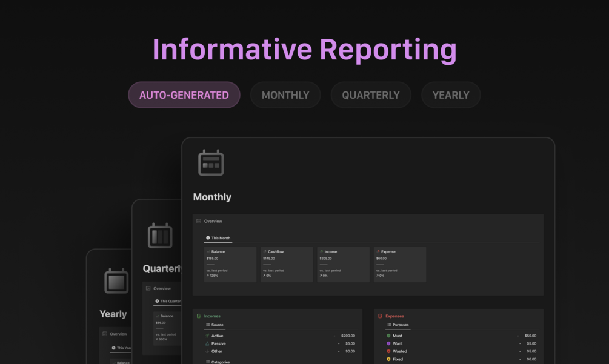Switch to the This Month tab
The height and width of the screenshot is (364, 609).
pyautogui.click(x=218, y=238)
